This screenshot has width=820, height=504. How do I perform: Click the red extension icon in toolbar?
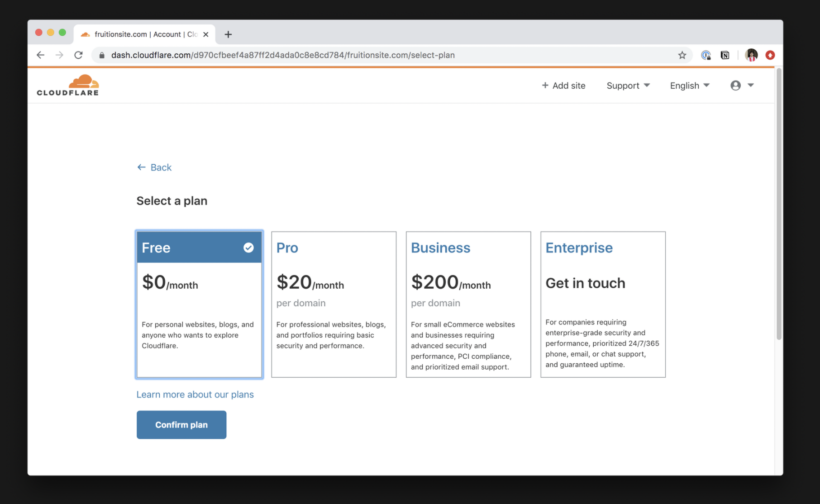[770, 55]
